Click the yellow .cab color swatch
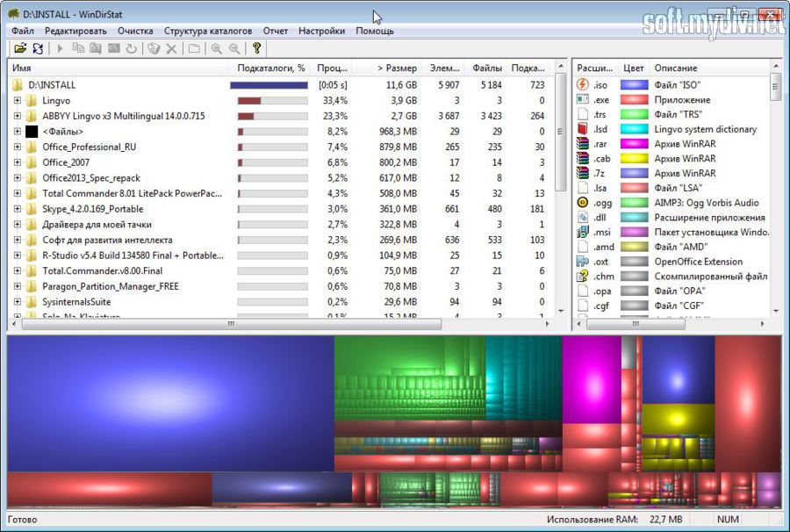 pos(635,158)
